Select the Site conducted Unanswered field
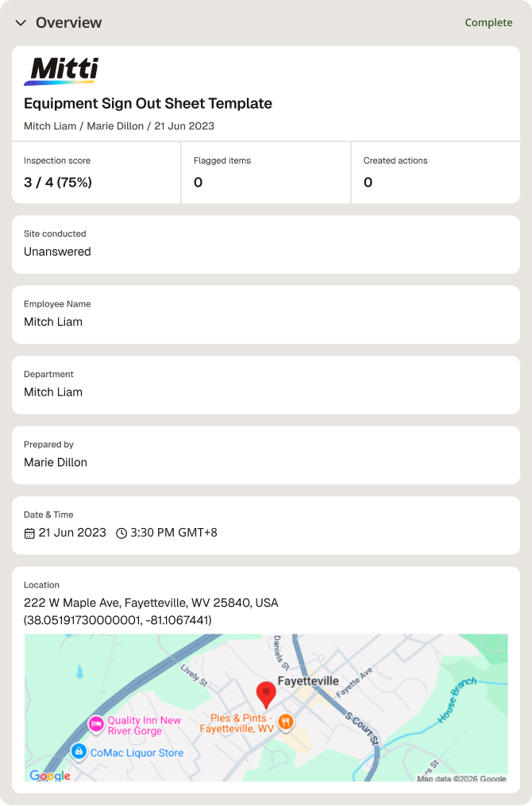This screenshot has width=532, height=806. click(266, 245)
